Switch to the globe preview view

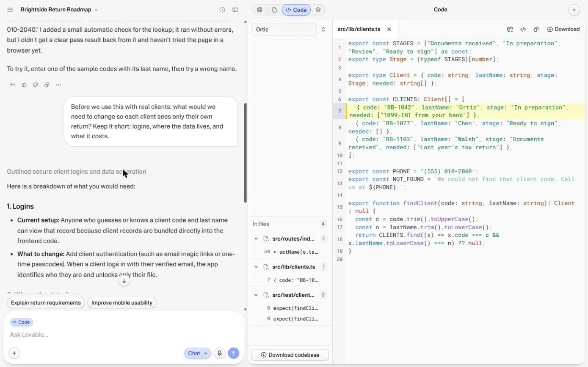pyautogui.click(x=259, y=10)
